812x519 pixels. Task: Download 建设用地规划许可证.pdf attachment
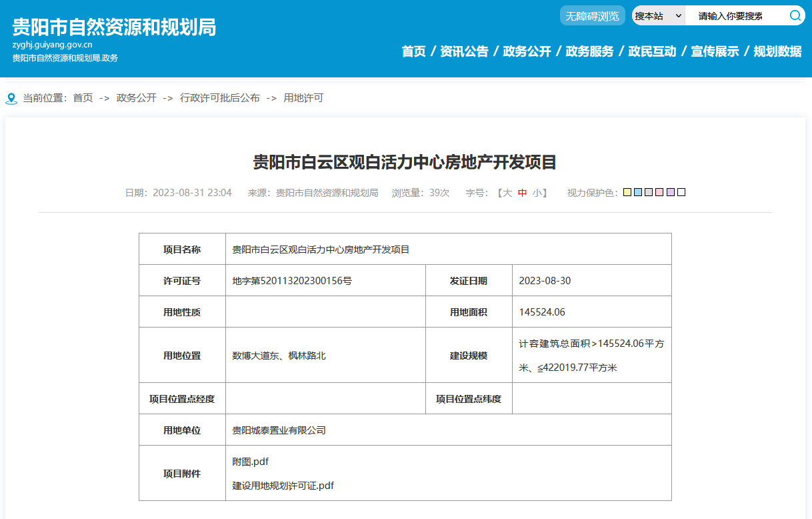click(283, 486)
